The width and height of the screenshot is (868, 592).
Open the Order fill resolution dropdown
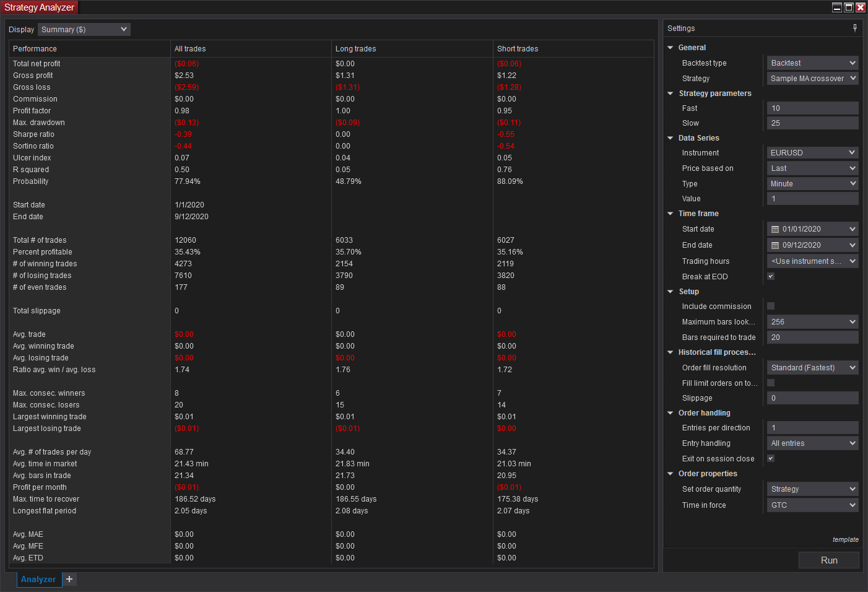click(813, 368)
